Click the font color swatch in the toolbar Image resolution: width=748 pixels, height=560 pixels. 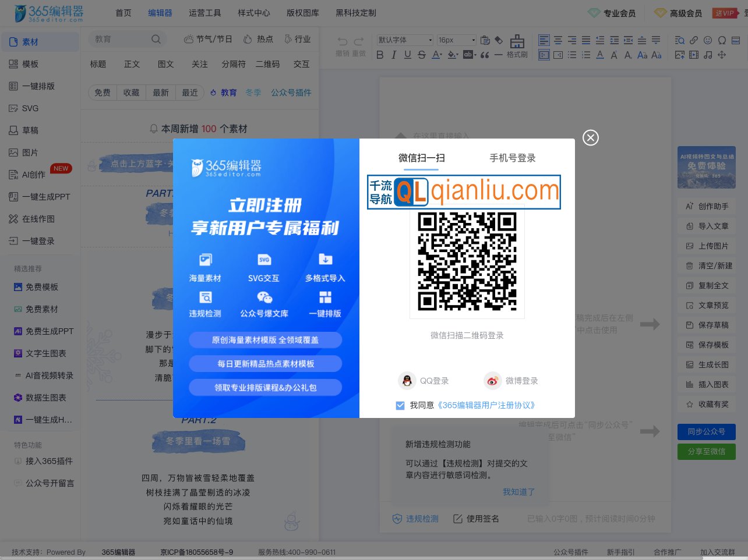click(436, 54)
